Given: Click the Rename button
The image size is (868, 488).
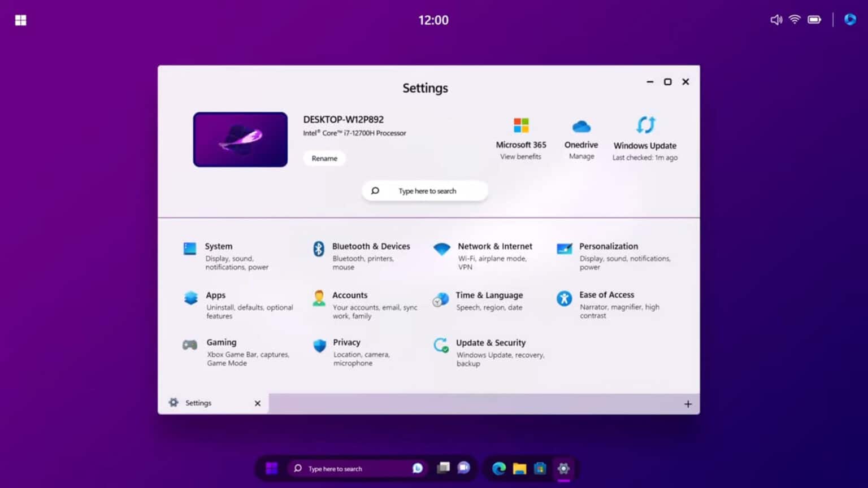Looking at the screenshot, I should pos(324,158).
